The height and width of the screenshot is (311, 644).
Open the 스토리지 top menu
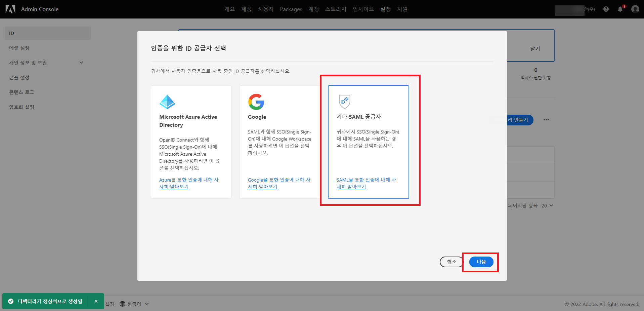pos(335,9)
